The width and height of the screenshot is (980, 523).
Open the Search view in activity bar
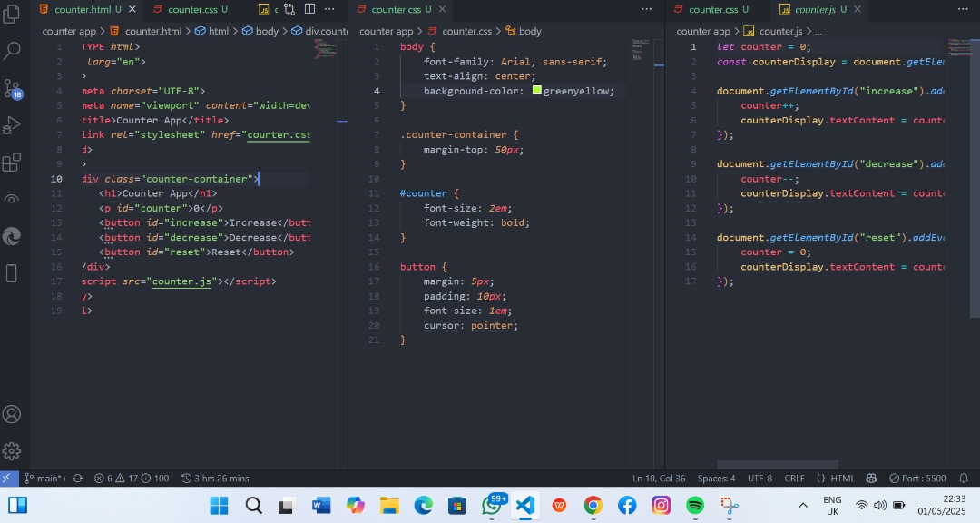[12, 50]
